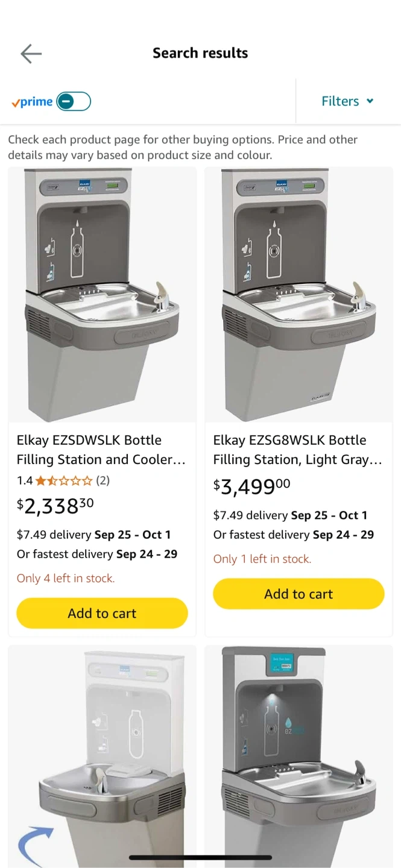Tap the Search results header title

tap(200, 53)
